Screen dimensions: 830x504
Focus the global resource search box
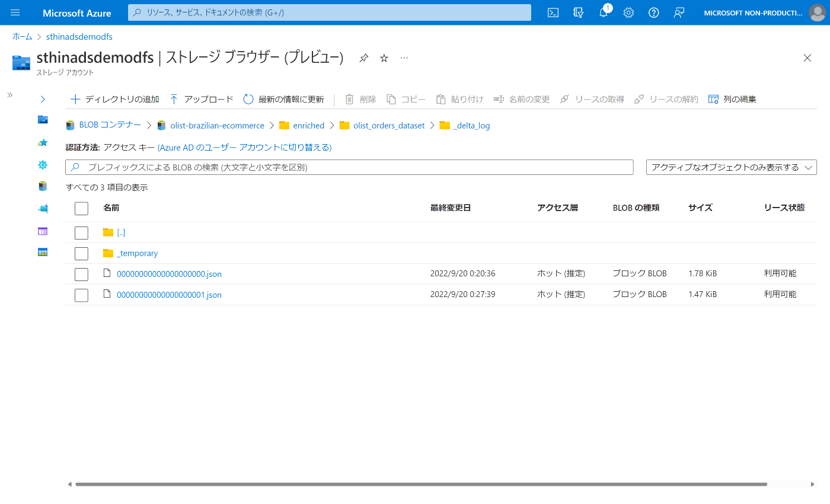pos(330,12)
